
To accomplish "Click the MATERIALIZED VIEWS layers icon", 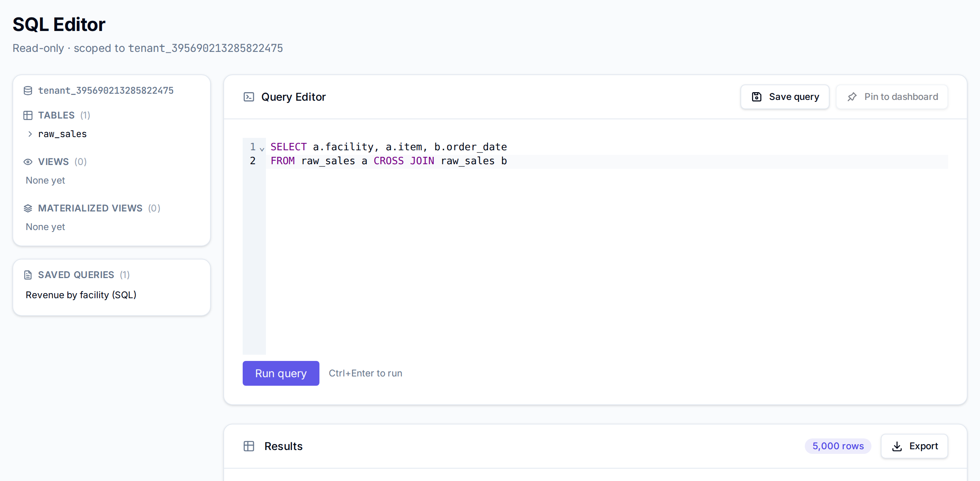I will pyautogui.click(x=28, y=208).
